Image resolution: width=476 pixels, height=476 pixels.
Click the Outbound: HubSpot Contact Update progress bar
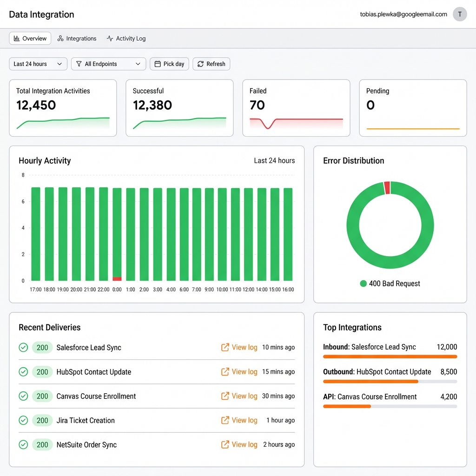click(x=390, y=382)
